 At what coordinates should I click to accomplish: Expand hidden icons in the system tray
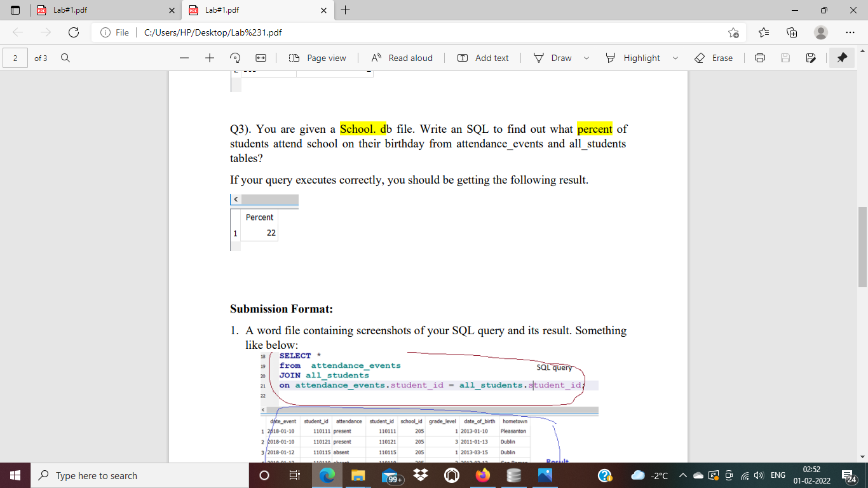(x=682, y=475)
